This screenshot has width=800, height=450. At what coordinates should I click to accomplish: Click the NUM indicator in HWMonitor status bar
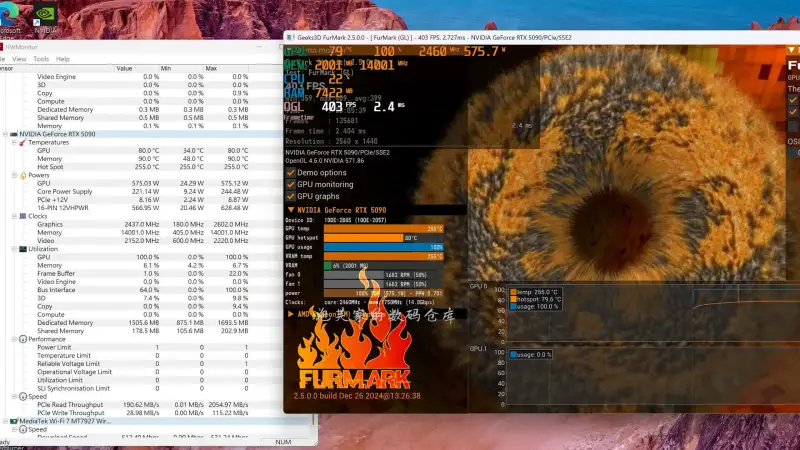283,442
